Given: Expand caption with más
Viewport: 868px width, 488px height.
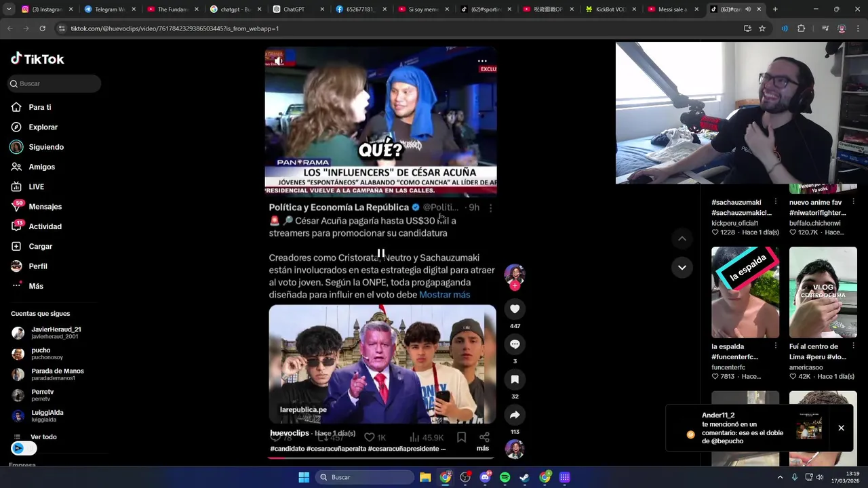Looking at the screenshot, I should click(482, 448).
